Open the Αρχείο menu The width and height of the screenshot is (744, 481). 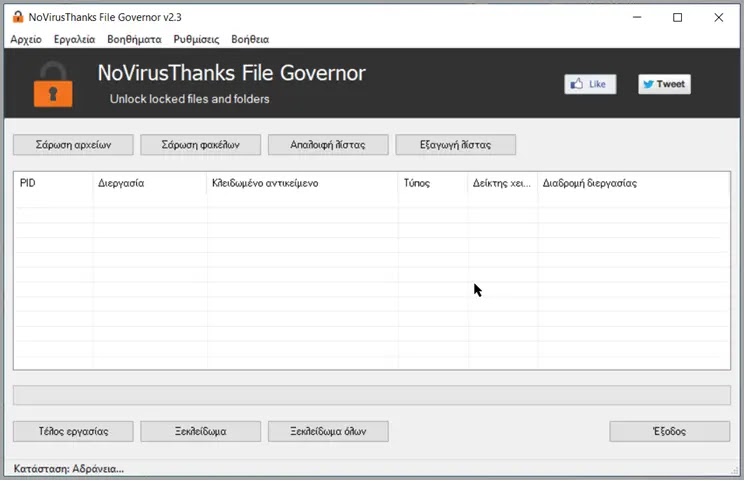pyautogui.click(x=26, y=39)
